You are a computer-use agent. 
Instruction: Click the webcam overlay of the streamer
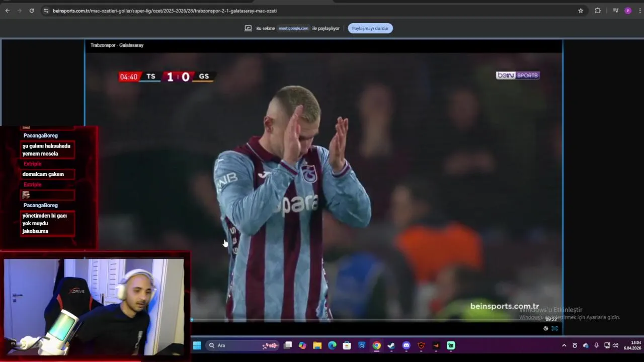coord(94,307)
